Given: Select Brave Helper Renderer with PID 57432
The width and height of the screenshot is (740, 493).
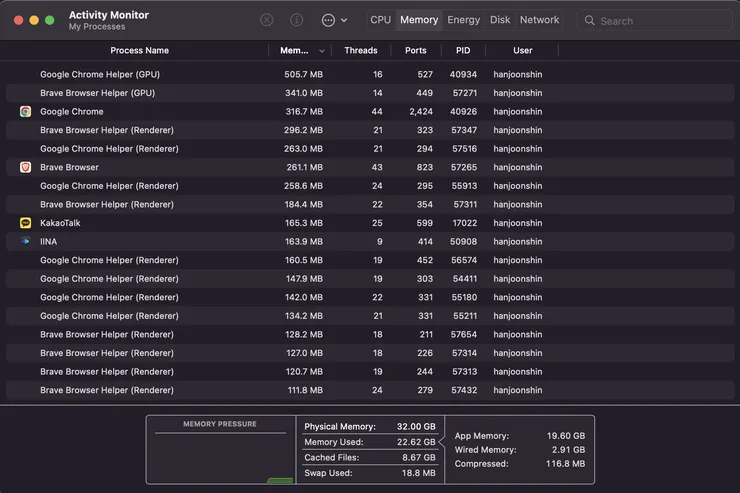Looking at the screenshot, I should pos(370,390).
